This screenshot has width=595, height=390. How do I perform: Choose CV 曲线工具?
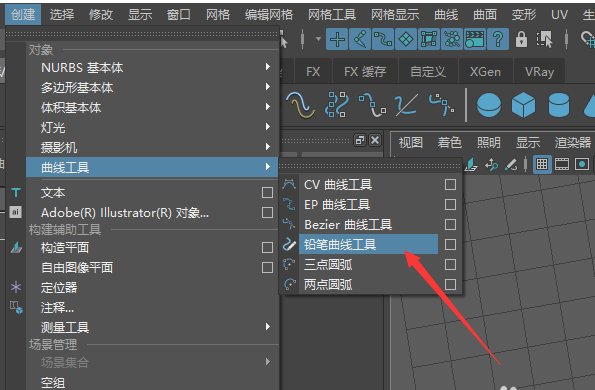click(x=338, y=185)
